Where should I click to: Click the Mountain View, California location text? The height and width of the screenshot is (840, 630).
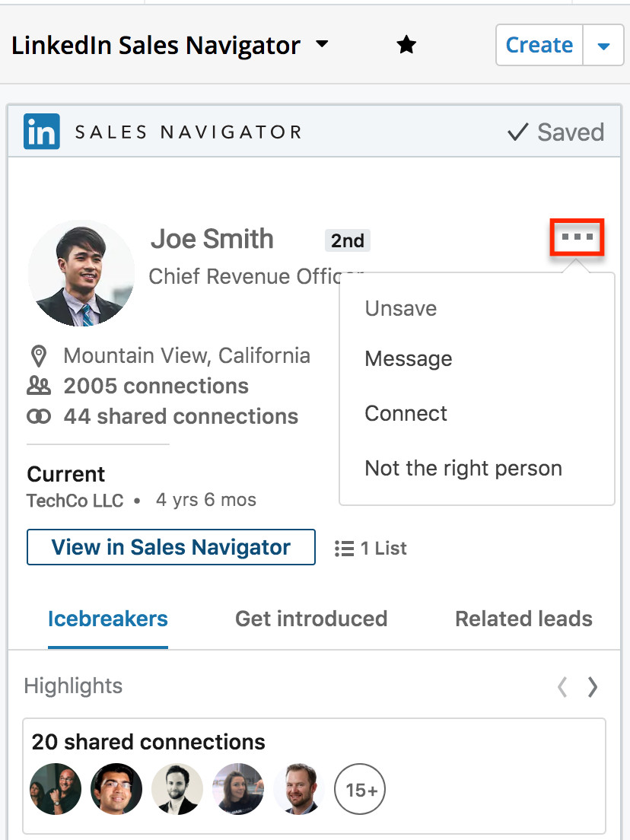click(x=187, y=356)
